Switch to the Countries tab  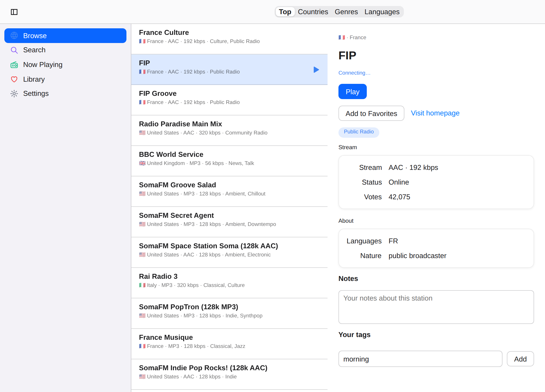pos(313,12)
